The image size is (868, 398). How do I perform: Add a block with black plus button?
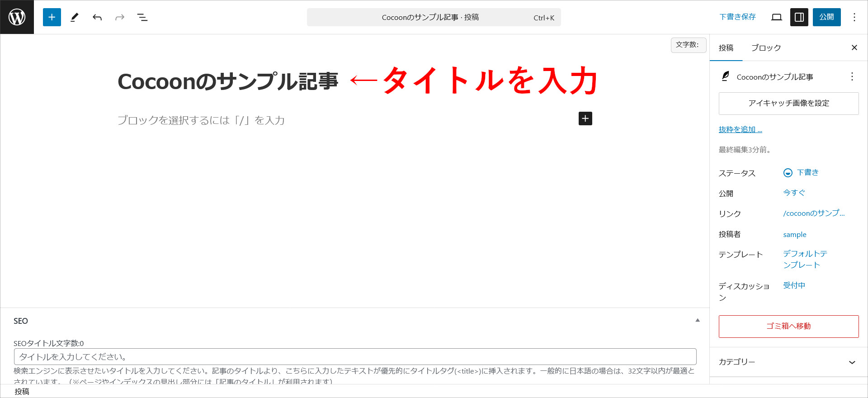point(585,118)
